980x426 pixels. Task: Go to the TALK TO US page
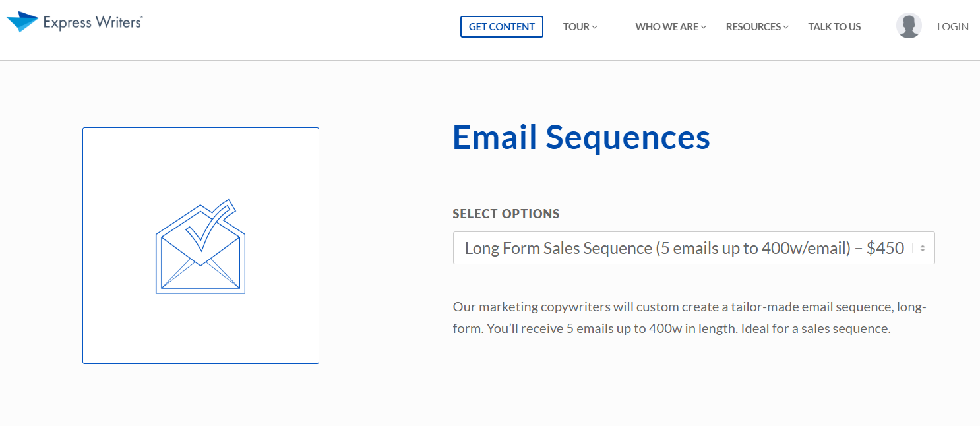tap(834, 27)
